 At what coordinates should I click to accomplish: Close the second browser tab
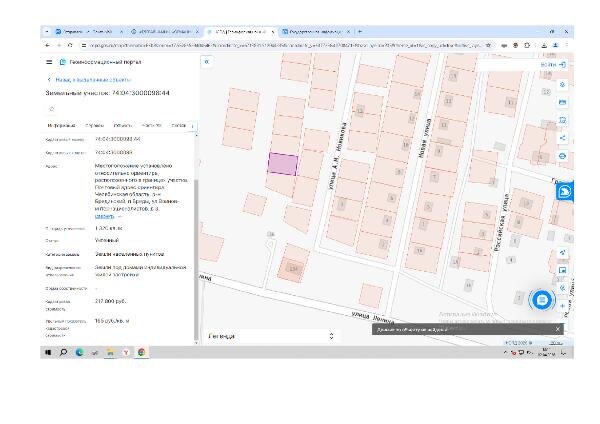coord(197,31)
